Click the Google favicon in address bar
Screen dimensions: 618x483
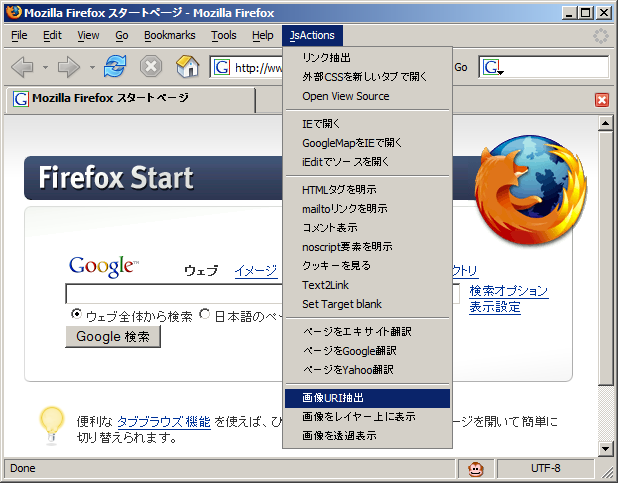[222, 67]
